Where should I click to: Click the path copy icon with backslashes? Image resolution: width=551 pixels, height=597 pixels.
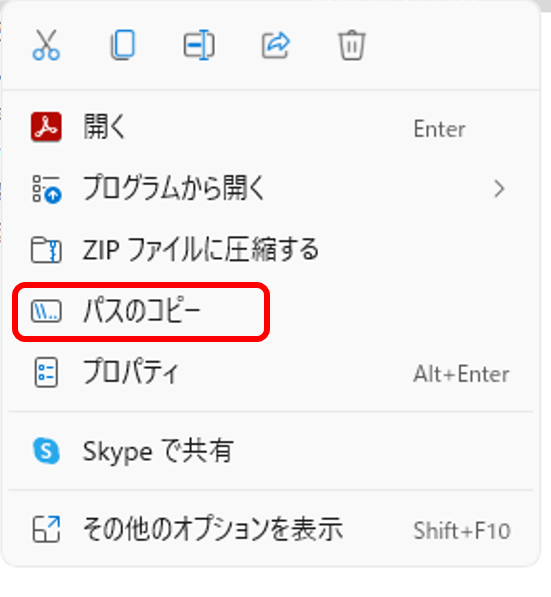[46, 311]
